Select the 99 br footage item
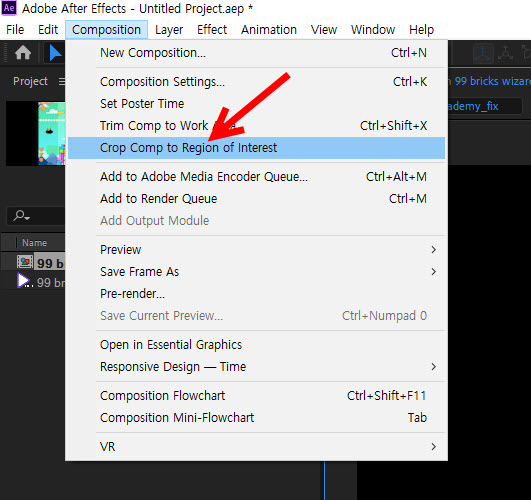531x500 pixels. (50, 283)
